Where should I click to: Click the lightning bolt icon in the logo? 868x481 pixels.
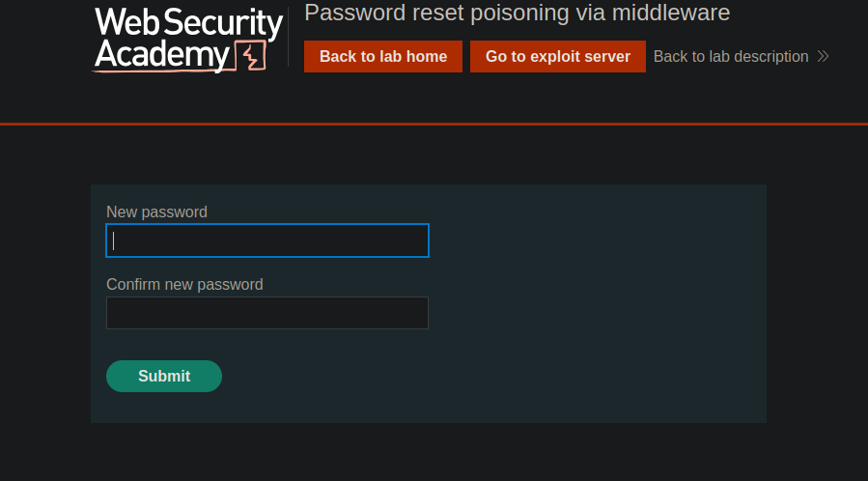[x=252, y=57]
